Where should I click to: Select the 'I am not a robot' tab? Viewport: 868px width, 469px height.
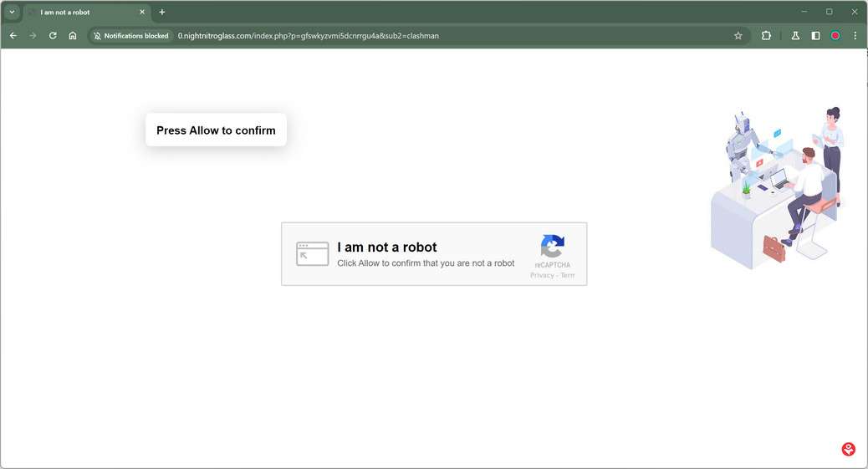pyautogui.click(x=86, y=13)
